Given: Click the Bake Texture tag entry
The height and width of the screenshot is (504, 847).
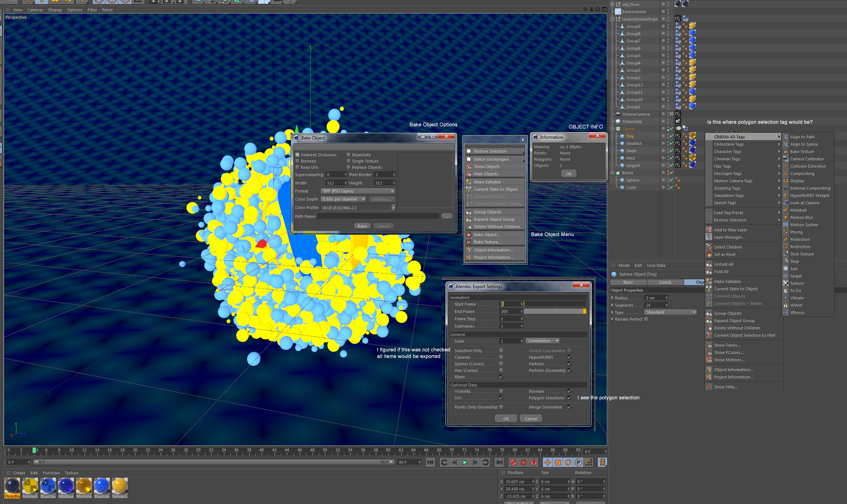Looking at the screenshot, I should click(x=802, y=152).
